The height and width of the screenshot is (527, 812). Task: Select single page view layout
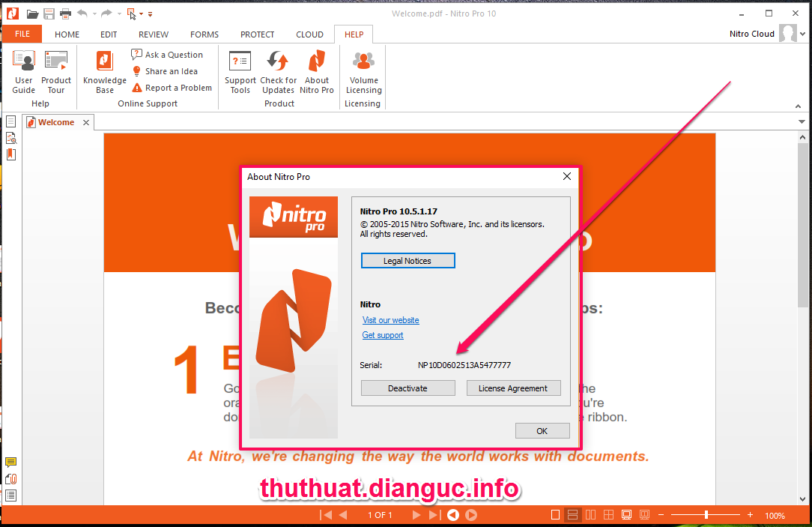555,515
